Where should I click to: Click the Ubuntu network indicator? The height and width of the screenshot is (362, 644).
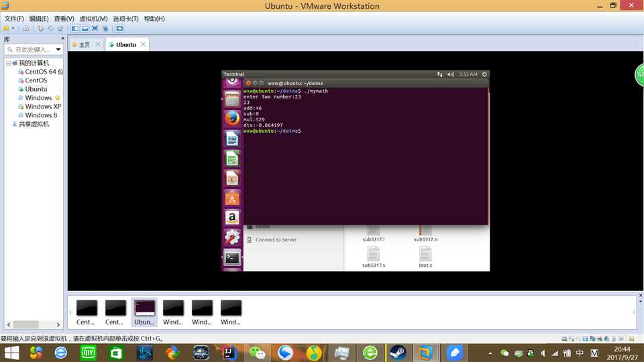(440, 74)
